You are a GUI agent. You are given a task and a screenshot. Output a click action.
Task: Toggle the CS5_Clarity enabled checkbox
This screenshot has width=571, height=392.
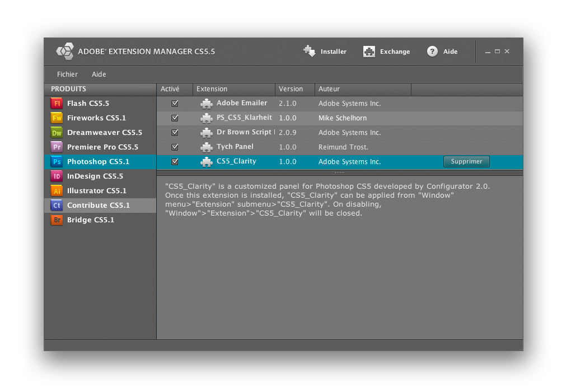175,162
